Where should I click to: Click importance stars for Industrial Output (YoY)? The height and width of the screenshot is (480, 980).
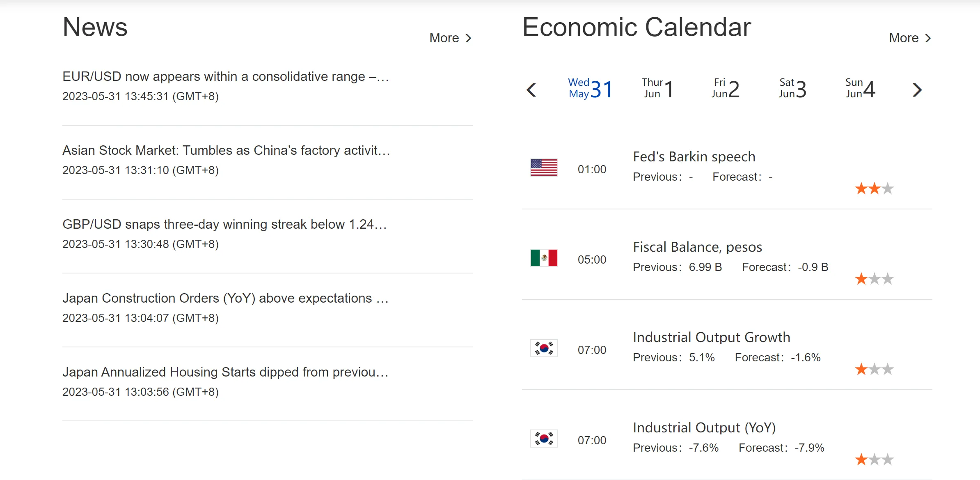874,459
